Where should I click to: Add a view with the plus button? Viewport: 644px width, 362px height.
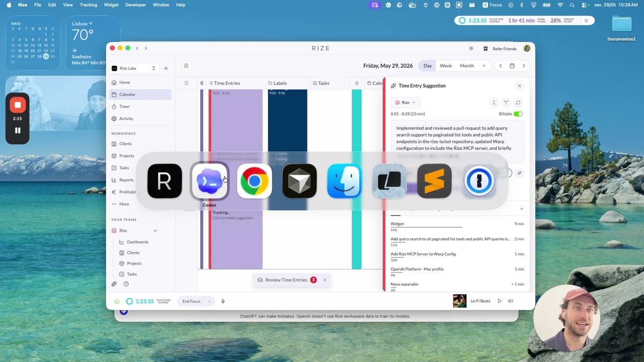tap(484, 66)
